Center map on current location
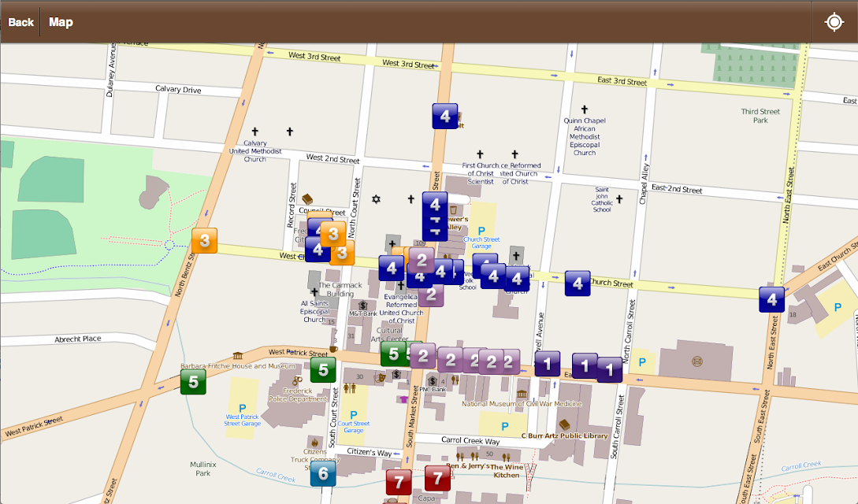 coord(834,22)
